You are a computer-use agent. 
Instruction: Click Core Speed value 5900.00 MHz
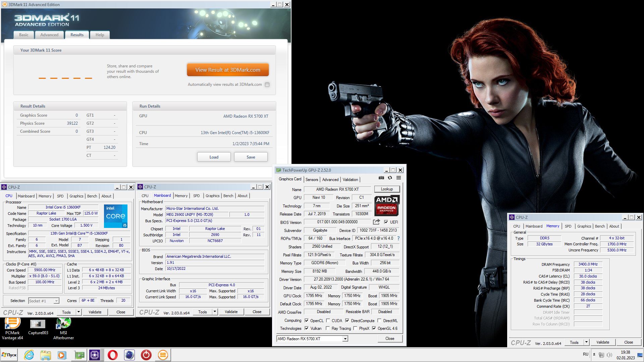tap(45, 270)
